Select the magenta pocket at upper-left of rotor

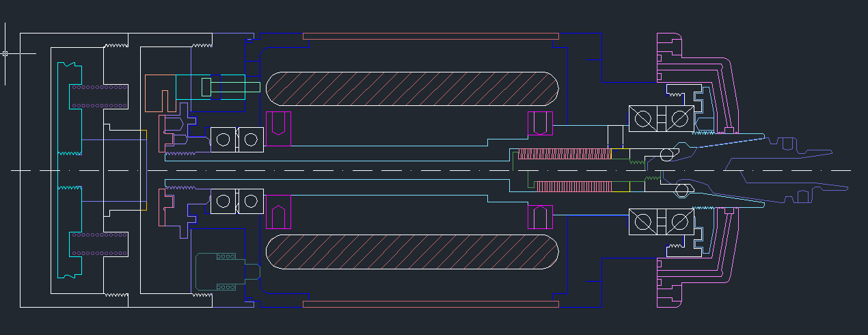277,123
